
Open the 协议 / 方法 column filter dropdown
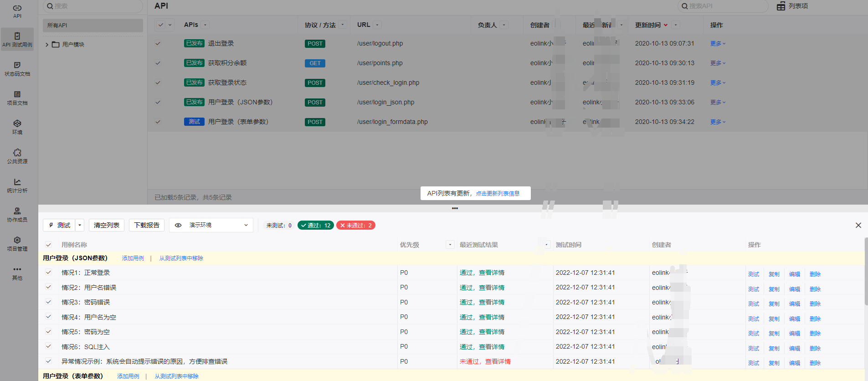343,25
